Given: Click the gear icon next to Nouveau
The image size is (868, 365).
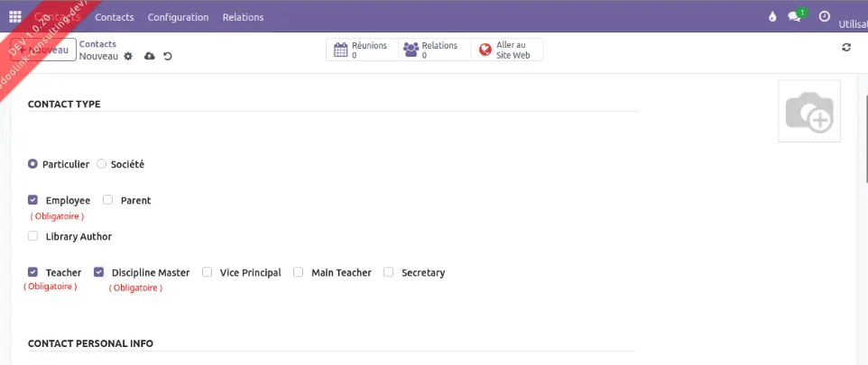Looking at the screenshot, I should coord(128,56).
